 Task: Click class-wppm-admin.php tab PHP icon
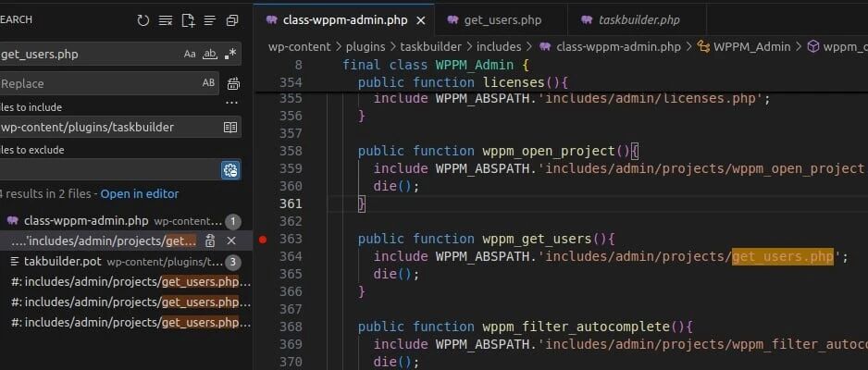tap(271, 20)
